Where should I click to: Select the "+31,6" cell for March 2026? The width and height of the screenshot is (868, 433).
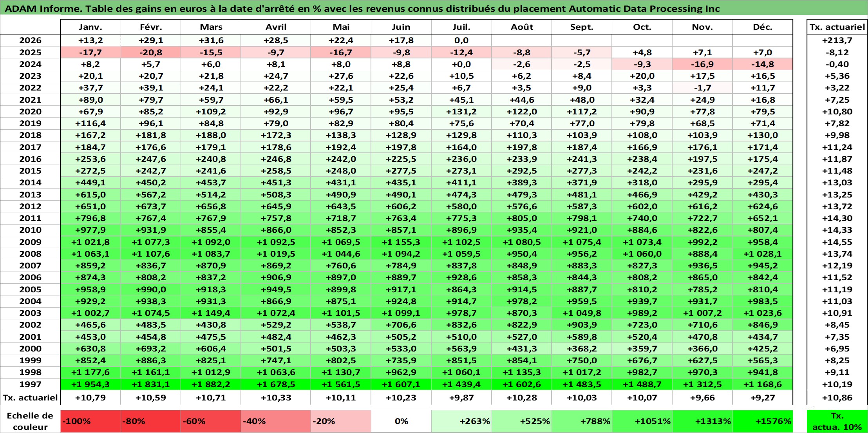coord(211,40)
